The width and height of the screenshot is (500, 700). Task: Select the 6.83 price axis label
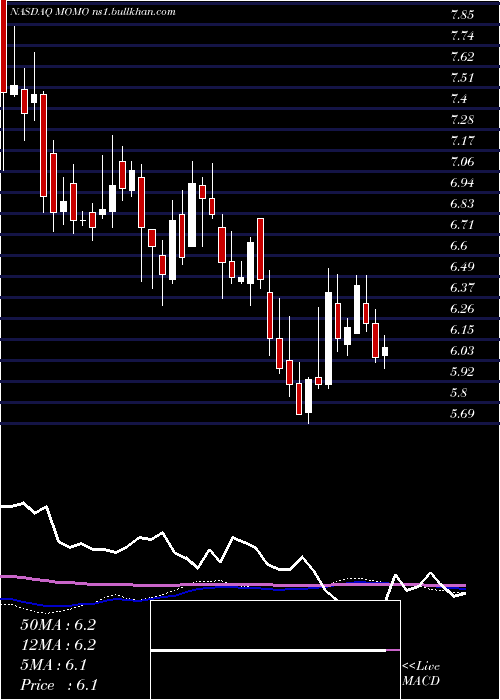(462, 204)
